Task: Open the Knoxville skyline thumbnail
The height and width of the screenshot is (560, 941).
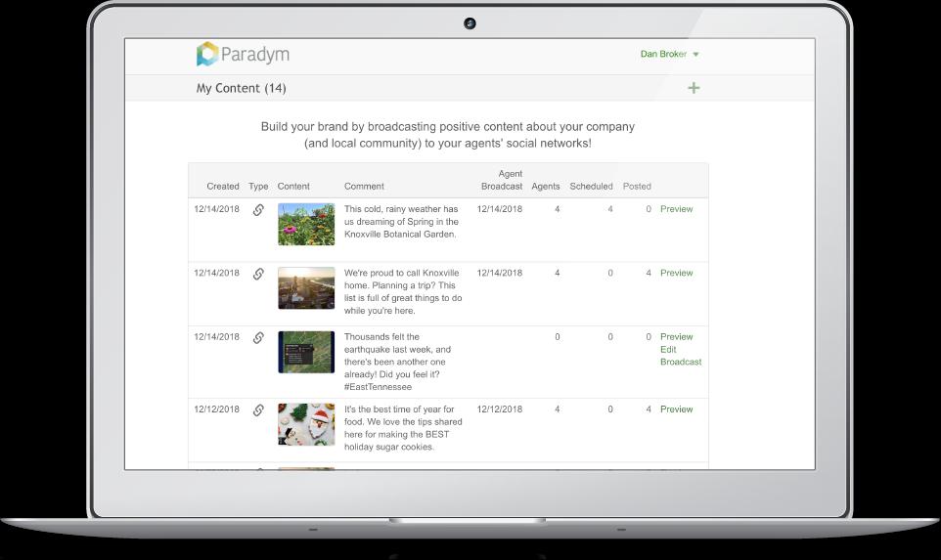Action: click(306, 287)
